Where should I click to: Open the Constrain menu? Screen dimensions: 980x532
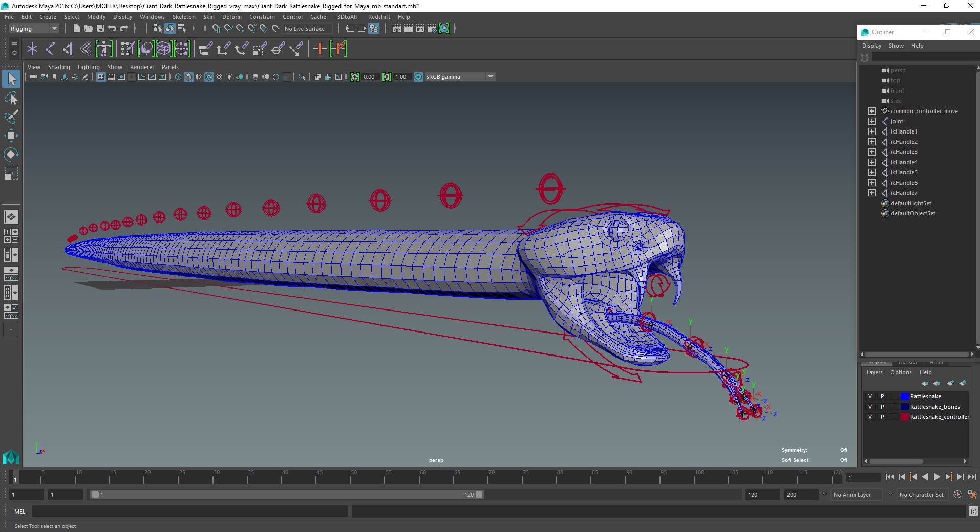tap(262, 17)
